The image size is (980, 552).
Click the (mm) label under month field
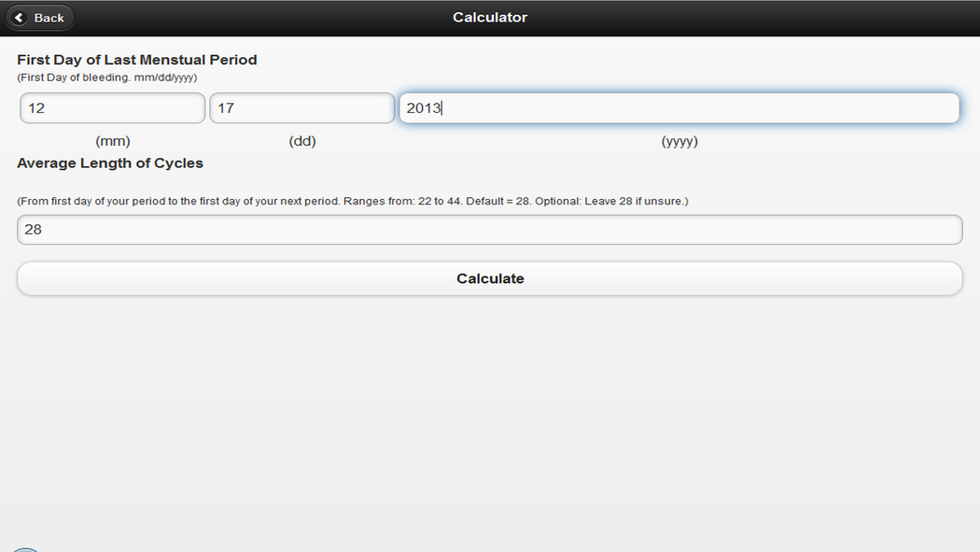tap(113, 142)
